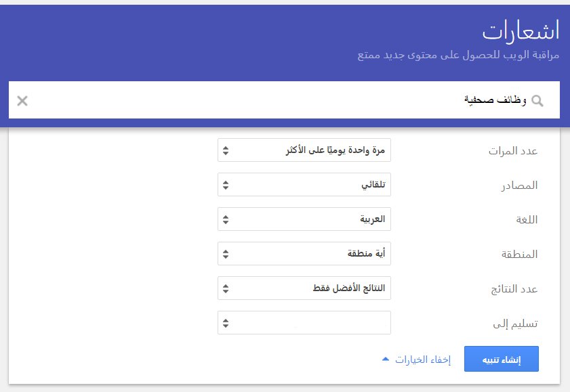This screenshot has width=570, height=392.
Task: Click the اشعارات page title
Action: coord(521,30)
